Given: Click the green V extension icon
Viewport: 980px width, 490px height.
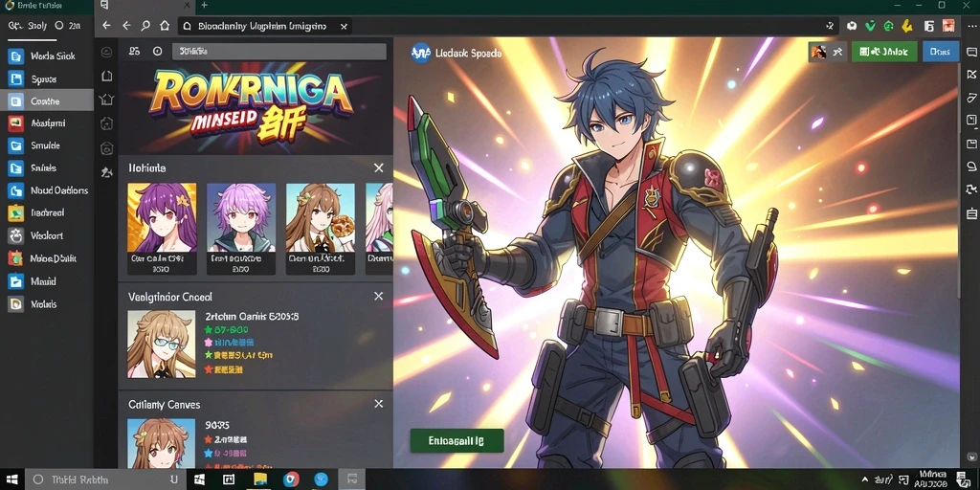Looking at the screenshot, I should point(869,26).
